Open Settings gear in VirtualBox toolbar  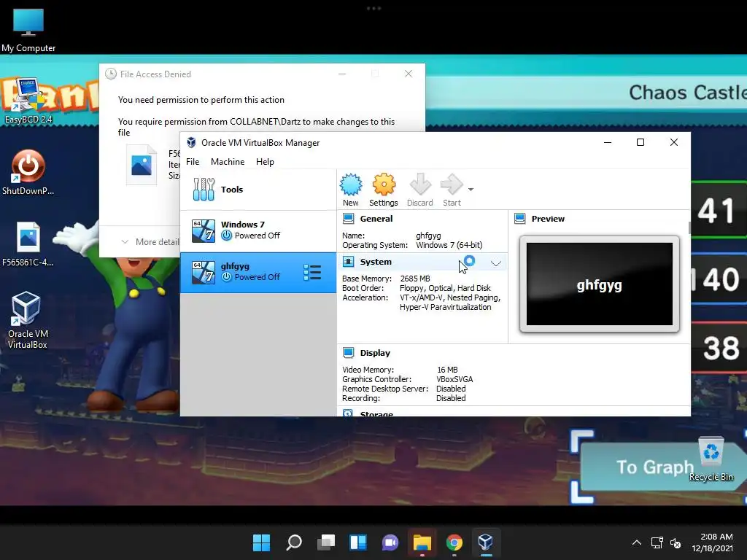coord(384,184)
